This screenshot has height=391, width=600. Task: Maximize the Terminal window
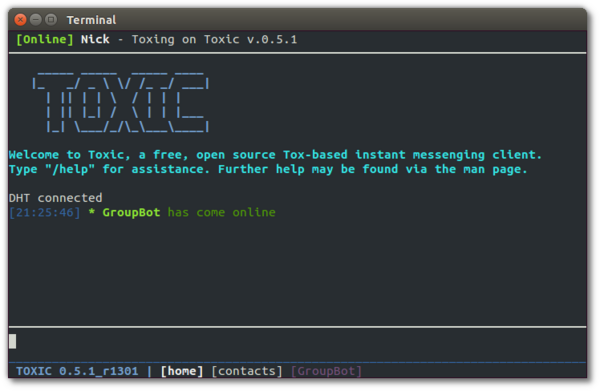point(51,20)
